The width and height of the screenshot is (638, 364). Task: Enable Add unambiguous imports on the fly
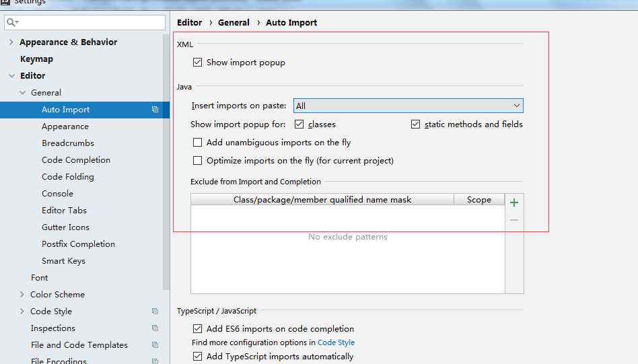click(197, 143)
